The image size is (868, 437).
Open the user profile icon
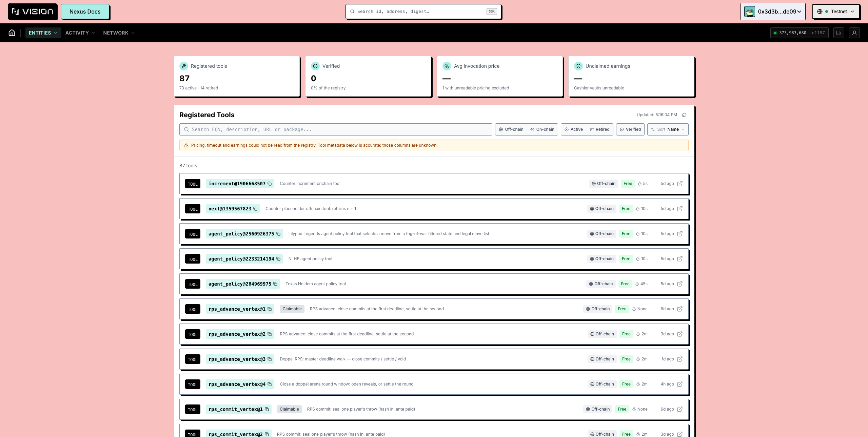(854, 33)
